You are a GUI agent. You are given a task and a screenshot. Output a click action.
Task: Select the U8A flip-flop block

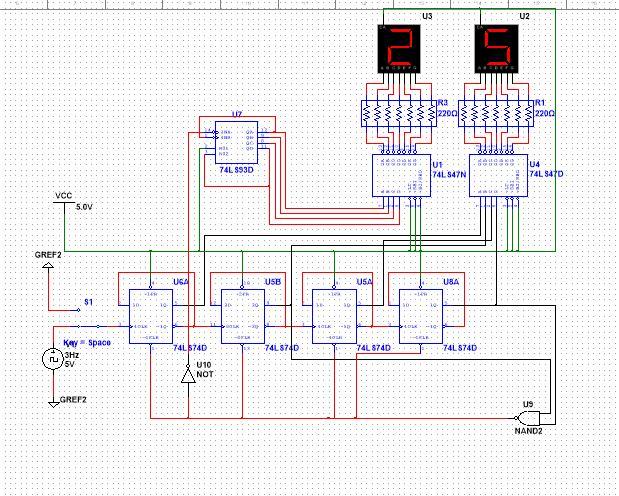pos(421,316)
